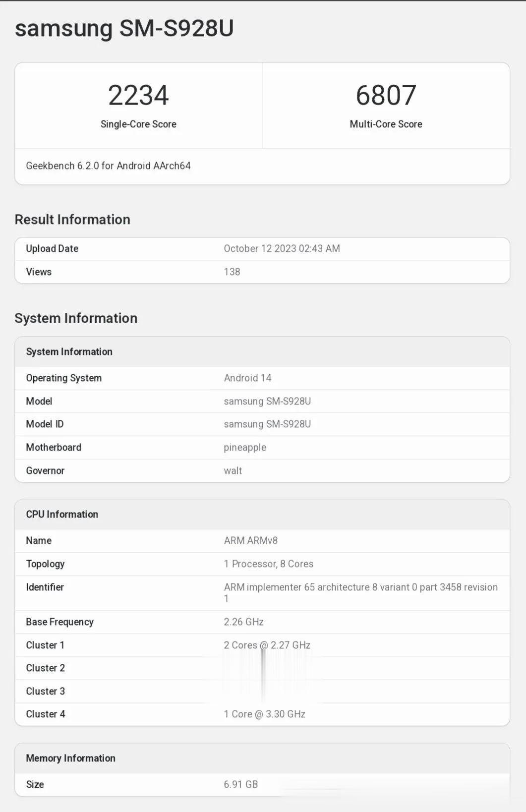The image size is (526, 812).
Task: Select the single-core score value 2234
Action: point(138,95)
